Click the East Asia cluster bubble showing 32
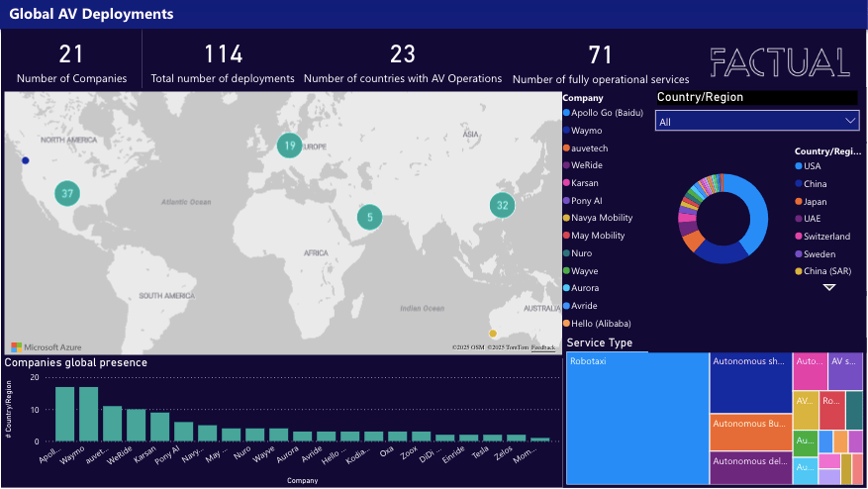This screenshot has height=489, width=868. [502, 205]
